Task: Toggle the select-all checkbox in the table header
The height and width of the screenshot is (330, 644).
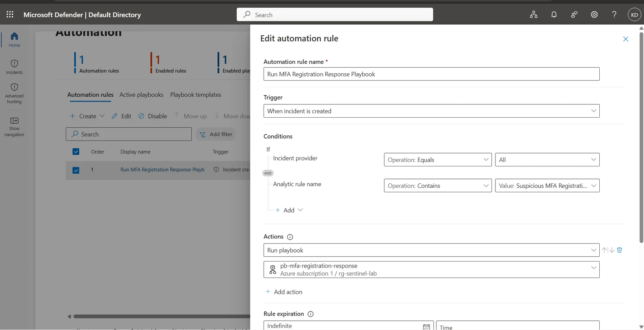Action: pos(76,152)
